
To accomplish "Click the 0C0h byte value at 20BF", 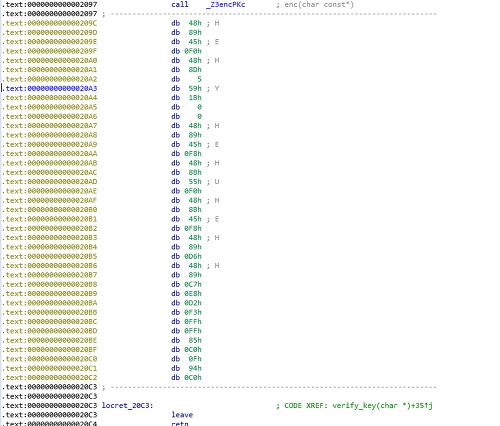I will pyautogui.click(x=193, y=350).
